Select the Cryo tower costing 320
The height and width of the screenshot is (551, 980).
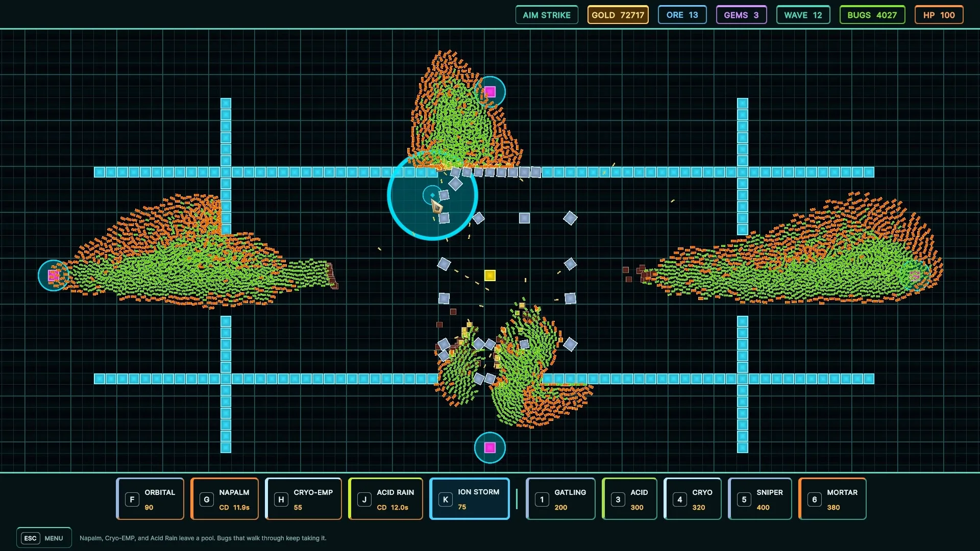693,499
